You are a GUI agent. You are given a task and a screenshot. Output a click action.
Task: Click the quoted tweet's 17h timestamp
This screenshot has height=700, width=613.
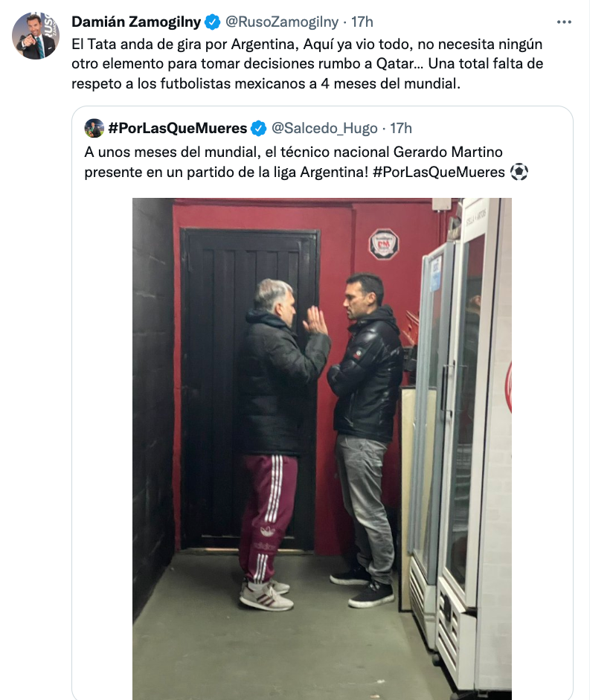point(401,129)
